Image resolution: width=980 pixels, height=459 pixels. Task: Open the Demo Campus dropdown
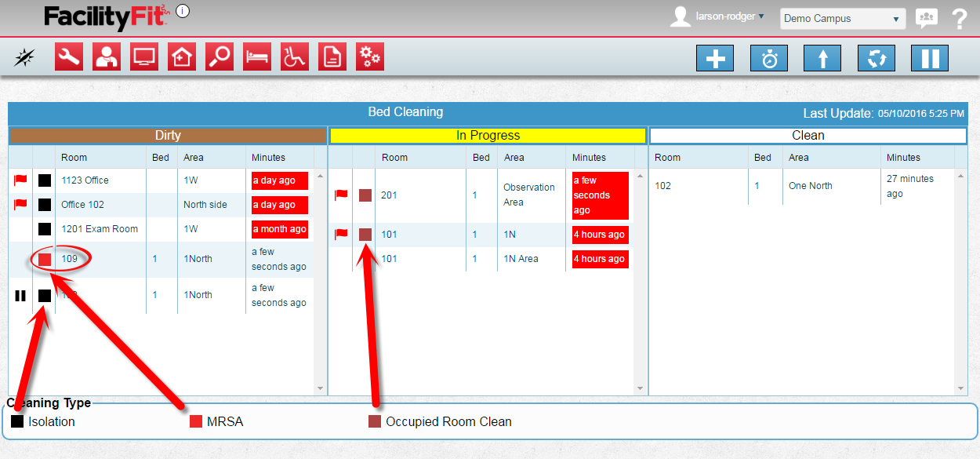[842, 19]
